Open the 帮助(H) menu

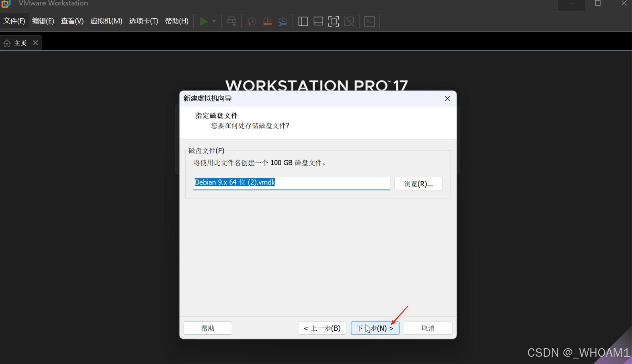click(x=177, y=21)
